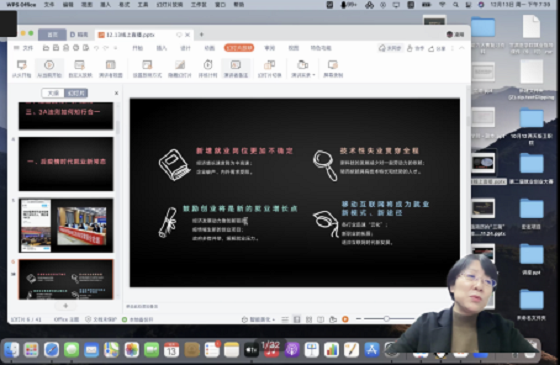Viewport: 560px width, 365px height.
Task: Select the slide thumbnail with conference photos
Action: tap(66, 226)
